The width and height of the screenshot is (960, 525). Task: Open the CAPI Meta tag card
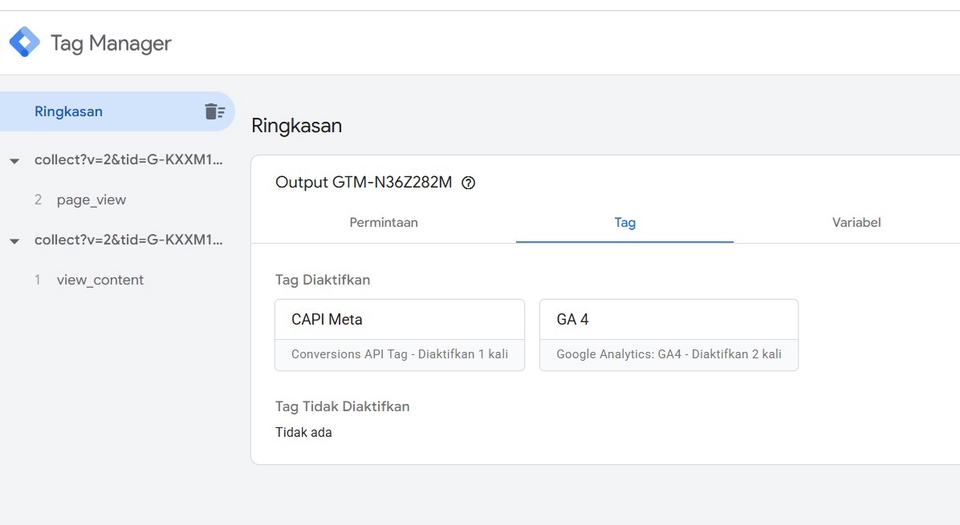tap(400, 335)
